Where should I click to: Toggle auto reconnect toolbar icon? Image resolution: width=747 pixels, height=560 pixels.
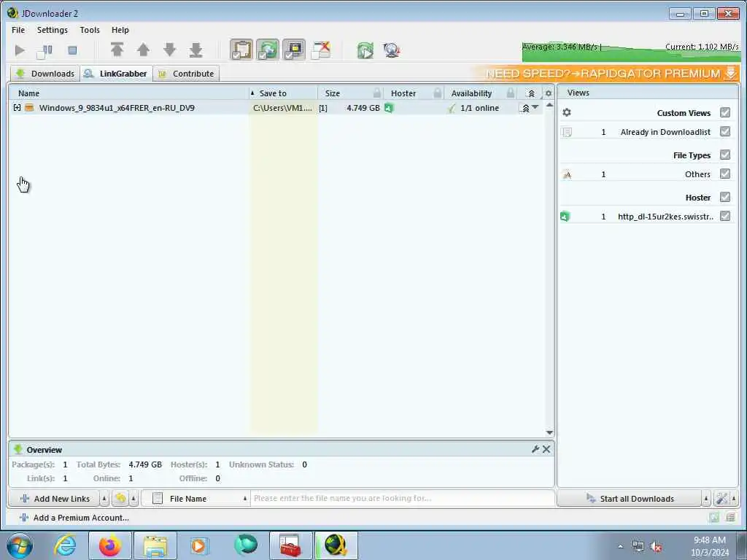(268, 50)
